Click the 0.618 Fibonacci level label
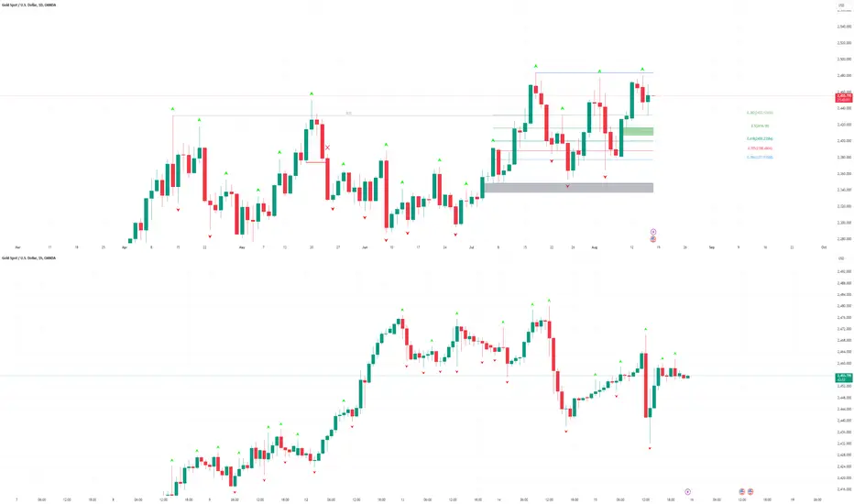The width and height of the screenshot is (854, 504). pyautogui.click(x=760, y=139)
